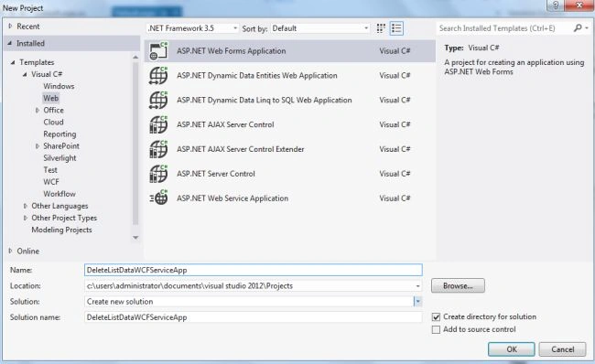Enable Add to source control checkbox

[x=436, y=329]
